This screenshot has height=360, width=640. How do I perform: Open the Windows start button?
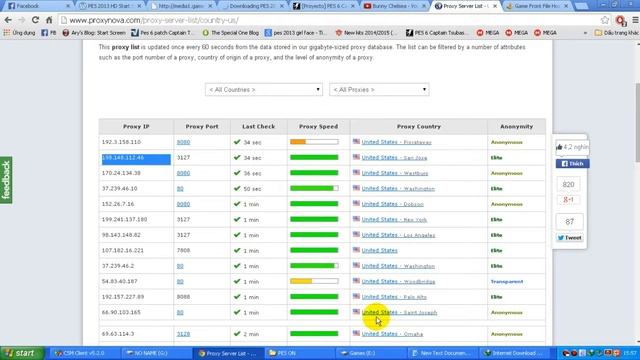click(22, 353)
